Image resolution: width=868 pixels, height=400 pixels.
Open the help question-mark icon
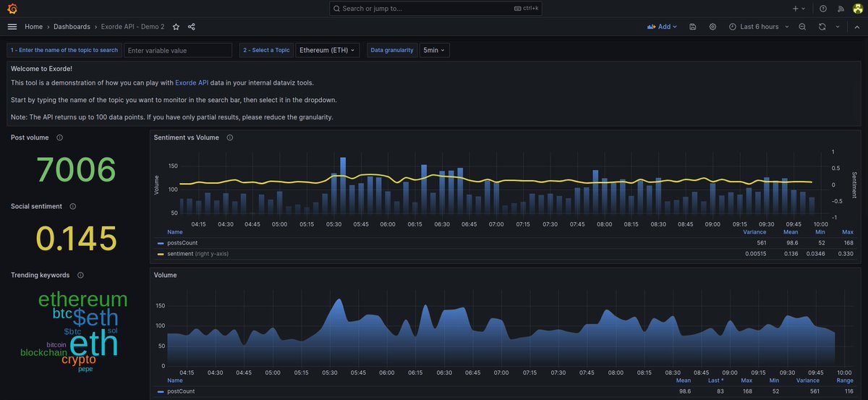(823, 9)
